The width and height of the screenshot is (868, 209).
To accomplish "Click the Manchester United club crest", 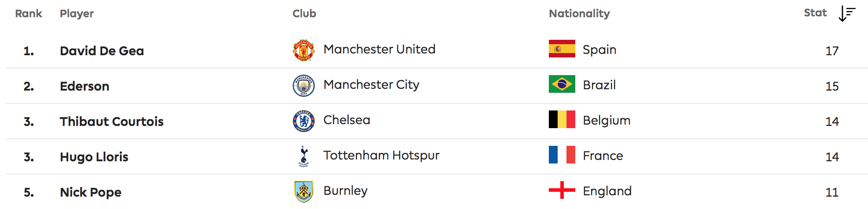I will coord(304,50).
